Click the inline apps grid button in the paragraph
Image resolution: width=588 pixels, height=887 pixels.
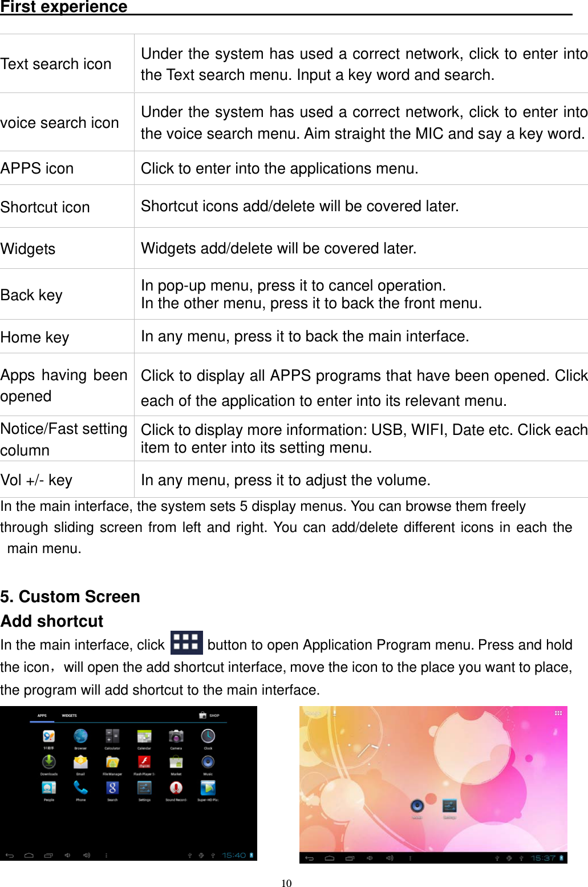click(x=186, y=643)
